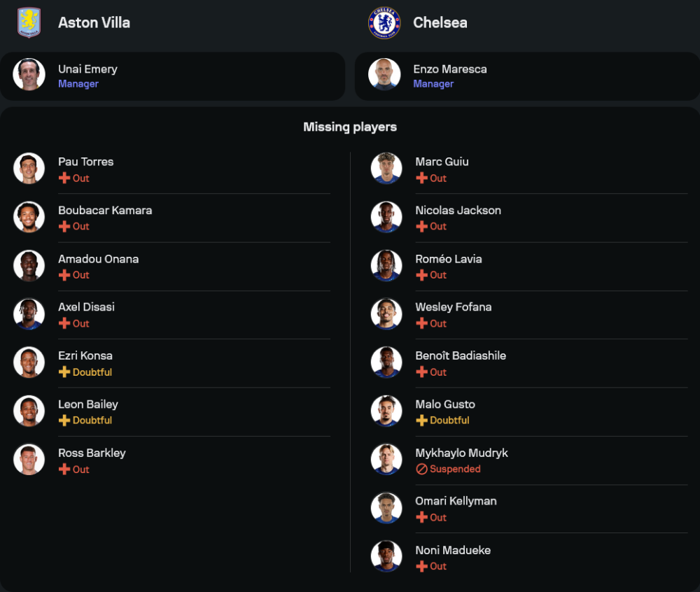Click the yellow doubtful cross under Ezri Konsa
The height and width of the screenshot is (592, 700).
pos(64,372)
